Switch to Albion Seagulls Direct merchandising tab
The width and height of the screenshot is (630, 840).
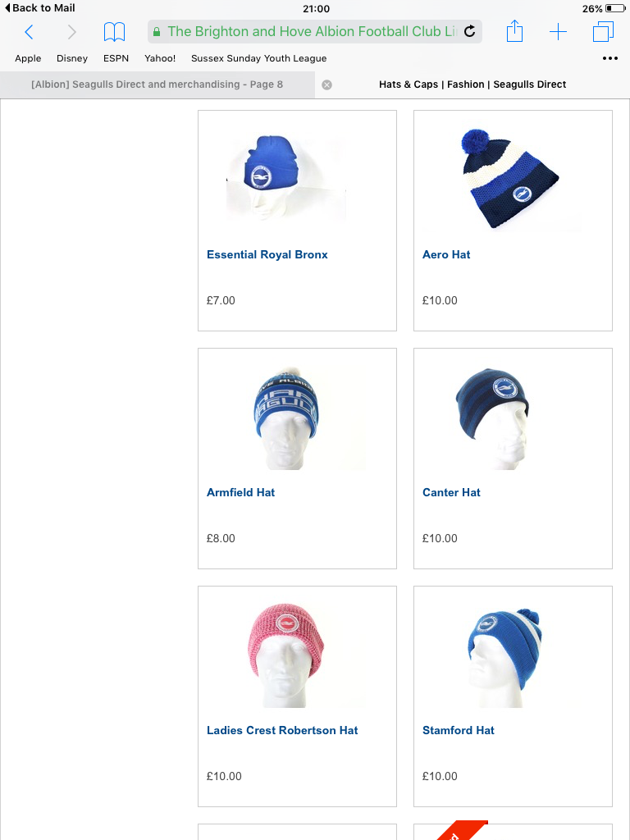point(157,84)
